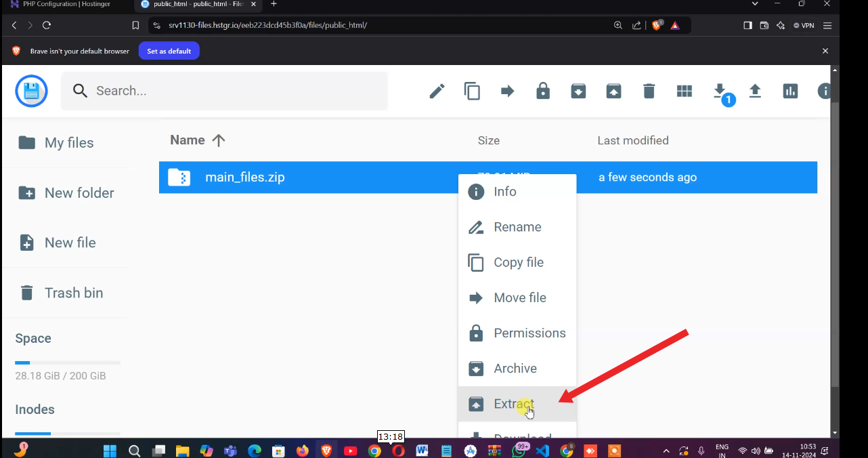
Task: Click the bookmark icon by the address bar
Action: tap(135, 25)
